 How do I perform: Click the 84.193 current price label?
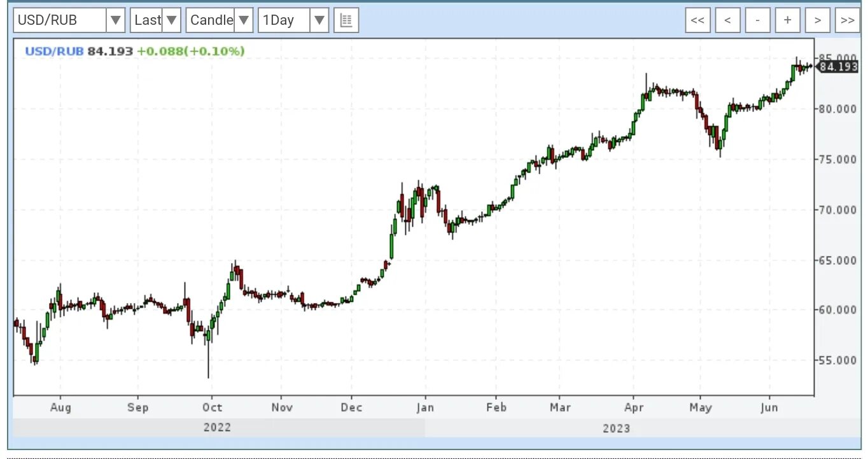point(837,66)
